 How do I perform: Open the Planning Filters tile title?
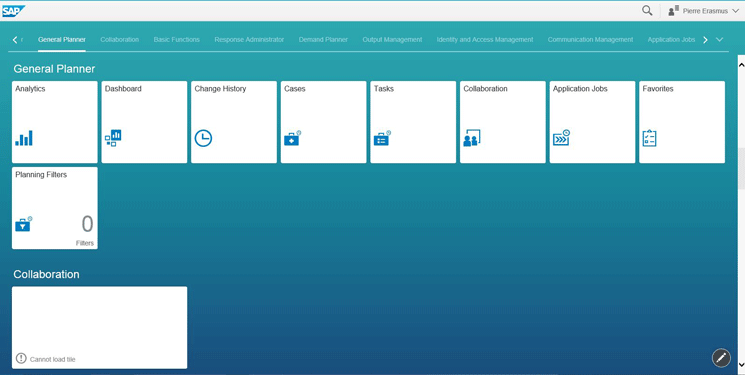(41, 175)
